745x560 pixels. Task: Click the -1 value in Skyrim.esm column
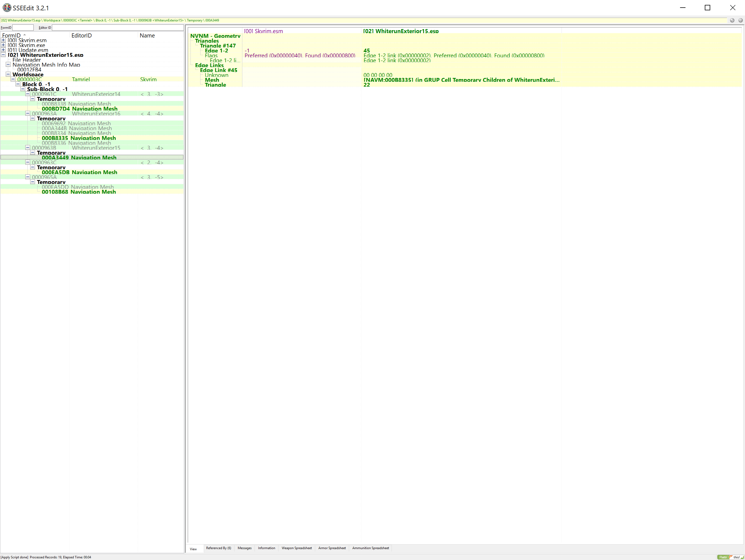(247, 51)
